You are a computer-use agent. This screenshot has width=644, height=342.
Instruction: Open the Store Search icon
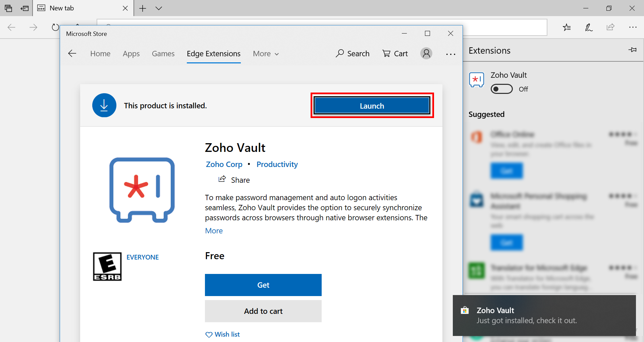[x=352, y=54]
